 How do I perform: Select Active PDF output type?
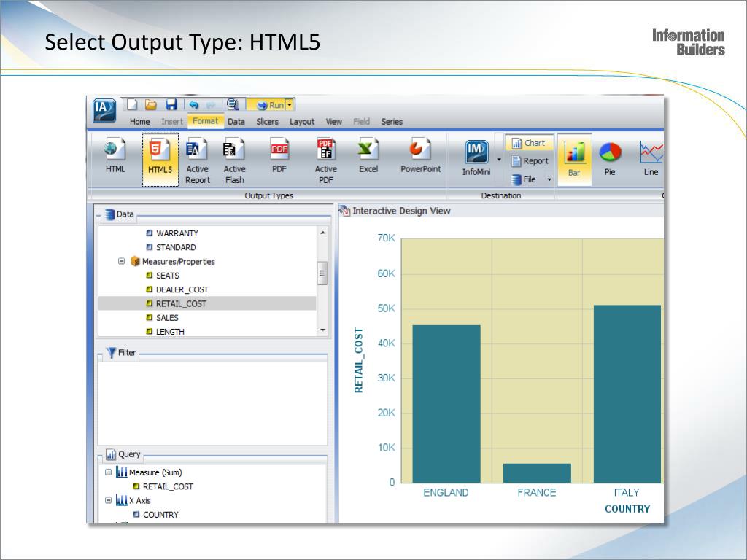click(326, 161)
